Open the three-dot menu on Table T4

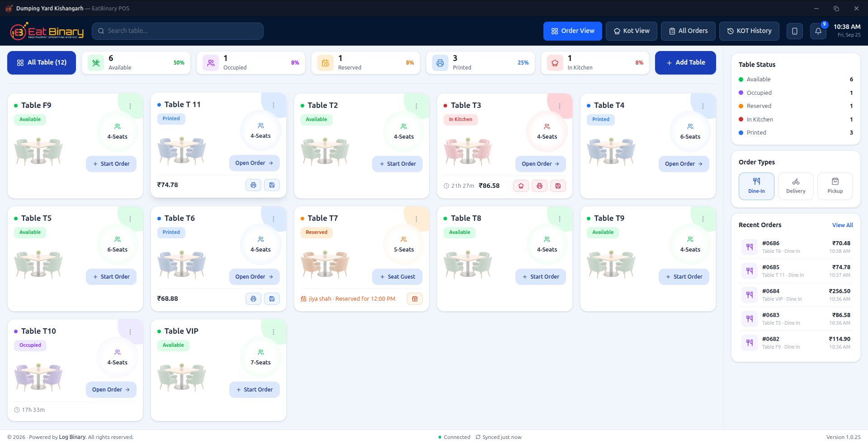coord(703,106)
